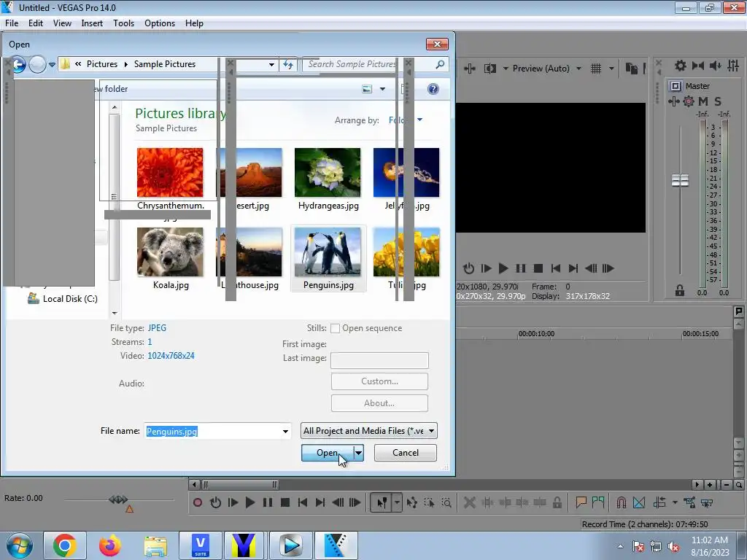
Task: Click the Lock Event padlock in timeline toolbar
Action: [x=557, y=502]
